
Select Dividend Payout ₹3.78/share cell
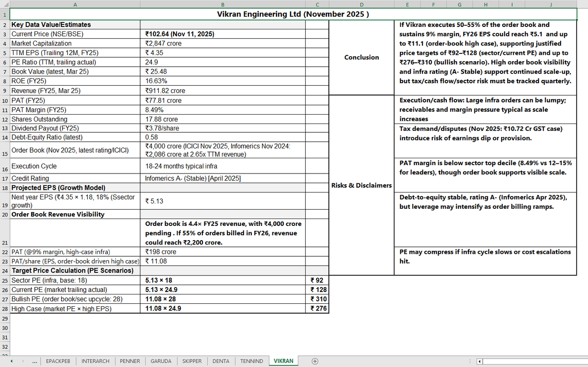coord(222,128)
